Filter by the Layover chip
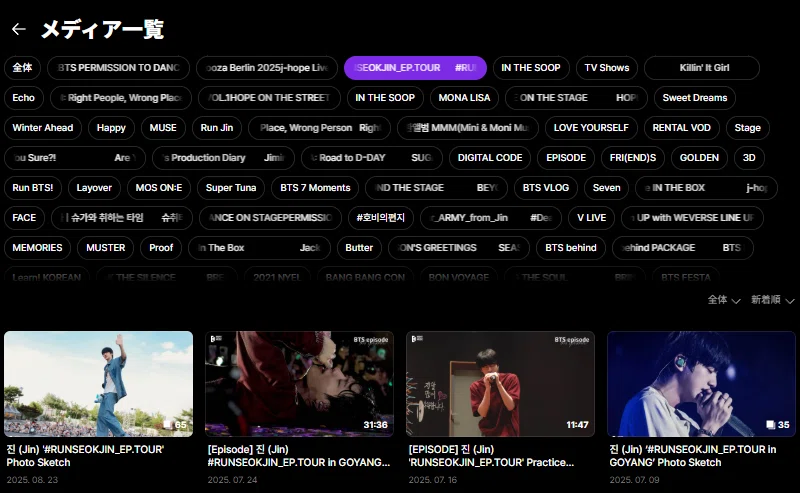Viewport: 800px width, 493px height. pyautogui.click(x=94, y=188)
